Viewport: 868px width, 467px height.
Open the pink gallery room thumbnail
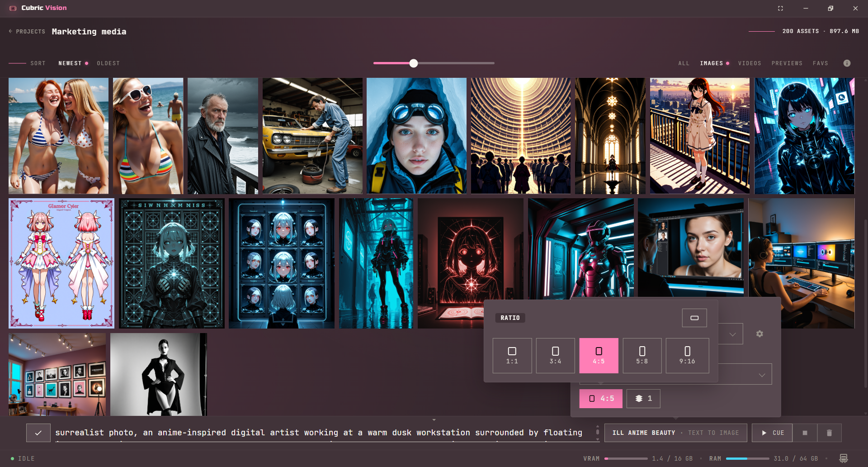(57, 374)
